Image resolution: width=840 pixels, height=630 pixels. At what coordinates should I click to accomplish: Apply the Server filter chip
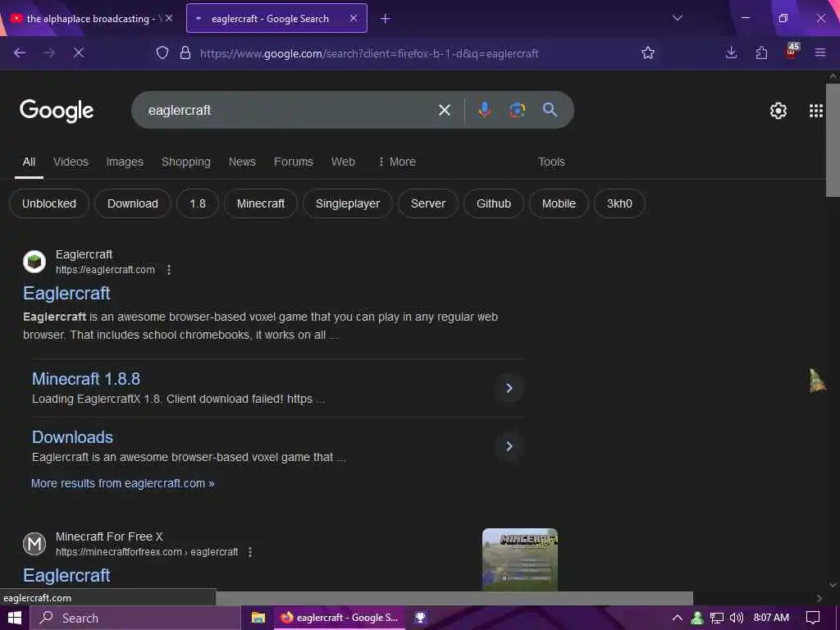tap(428, 203)
